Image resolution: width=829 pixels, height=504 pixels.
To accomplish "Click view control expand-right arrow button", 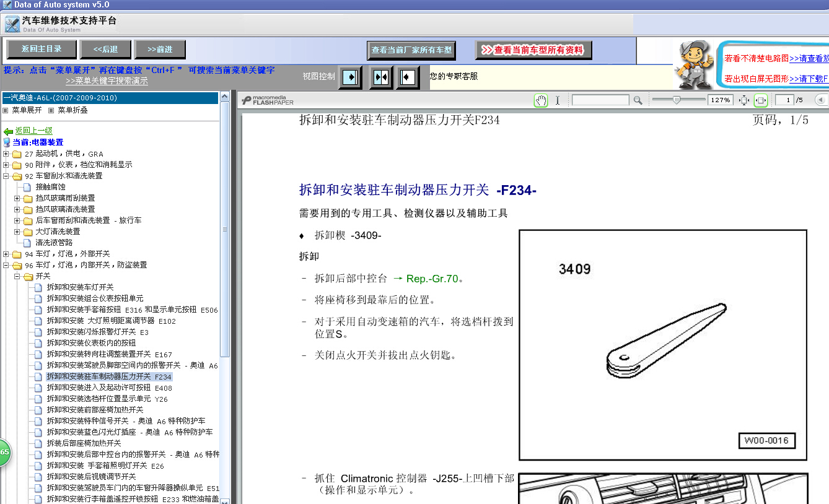I will click(351, 77).
